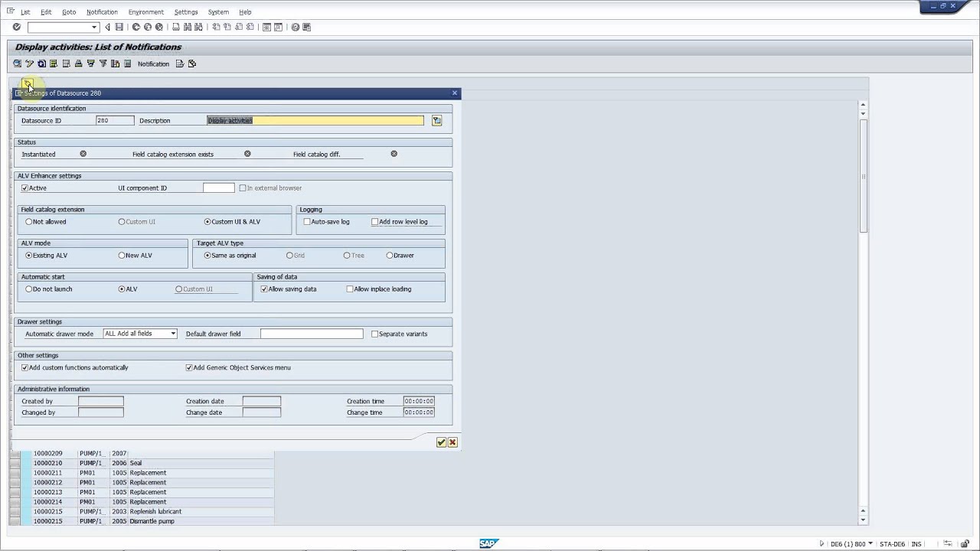Click the vertical scrollbar bottom down arrow

point(863,520)
